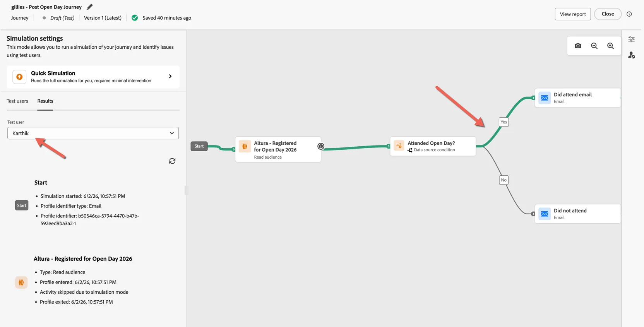The height and width of the screenshot is (327, 644).
Task: Refresh the simulation results
Action: click(x=172, y=161)
